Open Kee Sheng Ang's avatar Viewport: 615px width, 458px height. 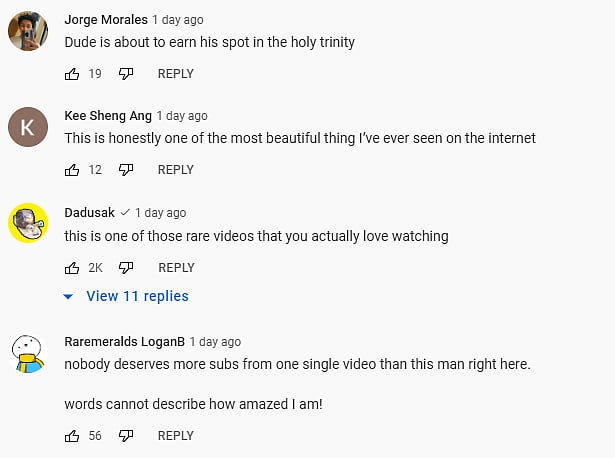(27, 127)
